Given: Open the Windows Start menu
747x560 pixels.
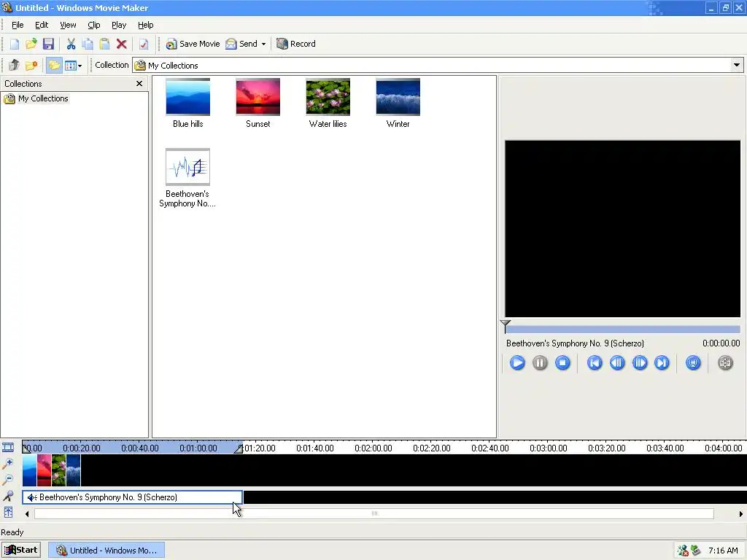Looking at the screenshot, I should tap(21, 550).
